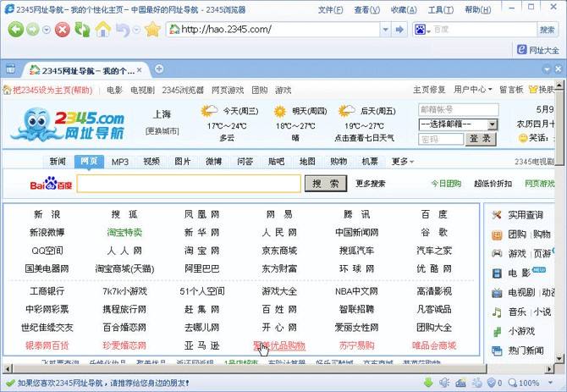
Task: Click the blue Undo arrow icon
Action: (123, 30)
